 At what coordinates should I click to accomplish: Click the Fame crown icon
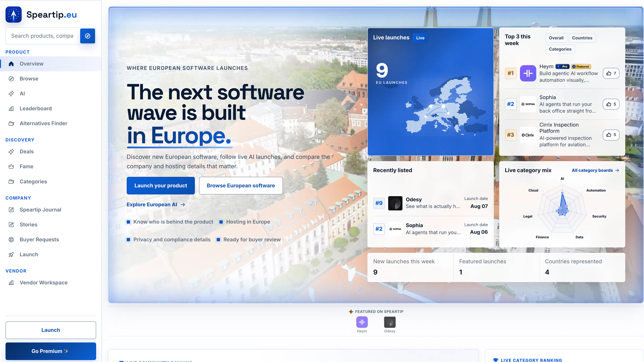click(11, 166)
